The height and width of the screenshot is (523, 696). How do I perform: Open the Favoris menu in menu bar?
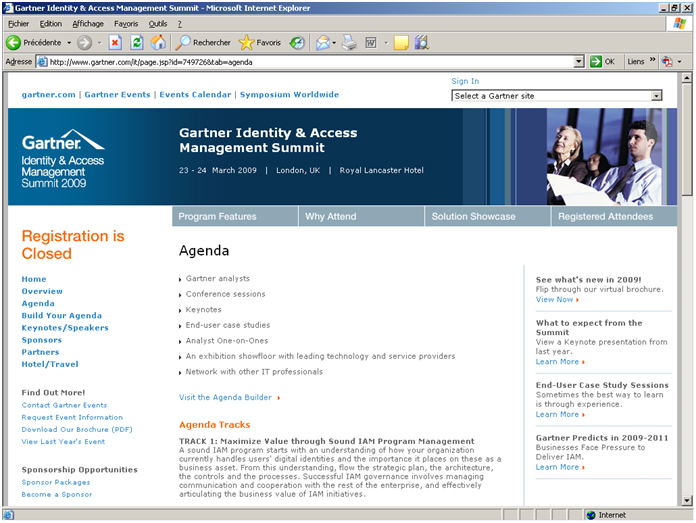click(126, 24)
